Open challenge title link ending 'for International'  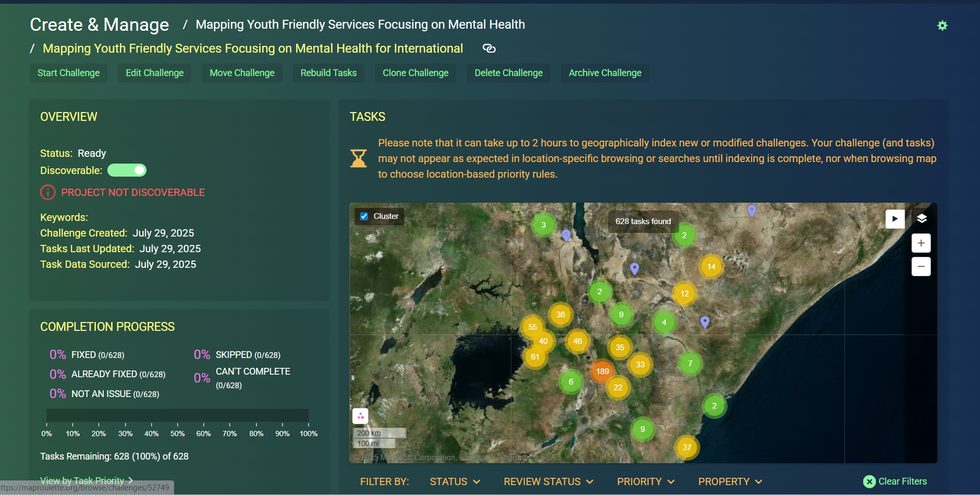click(253, 48)
